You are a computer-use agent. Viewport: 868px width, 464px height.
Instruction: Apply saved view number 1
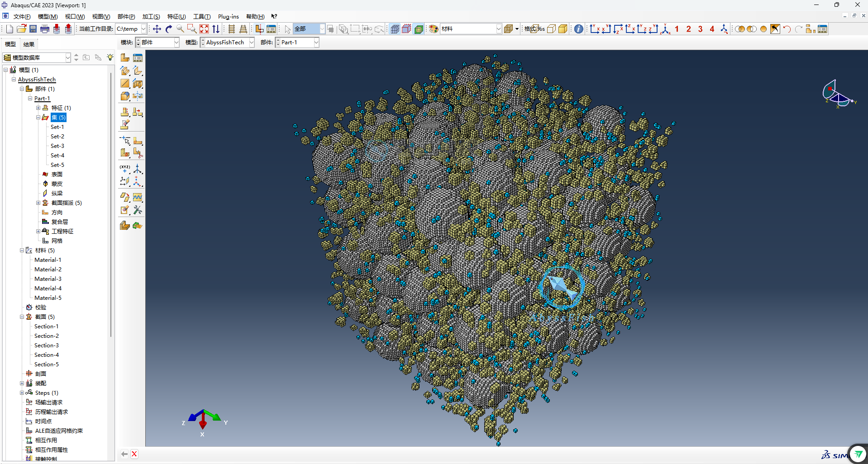677,29
